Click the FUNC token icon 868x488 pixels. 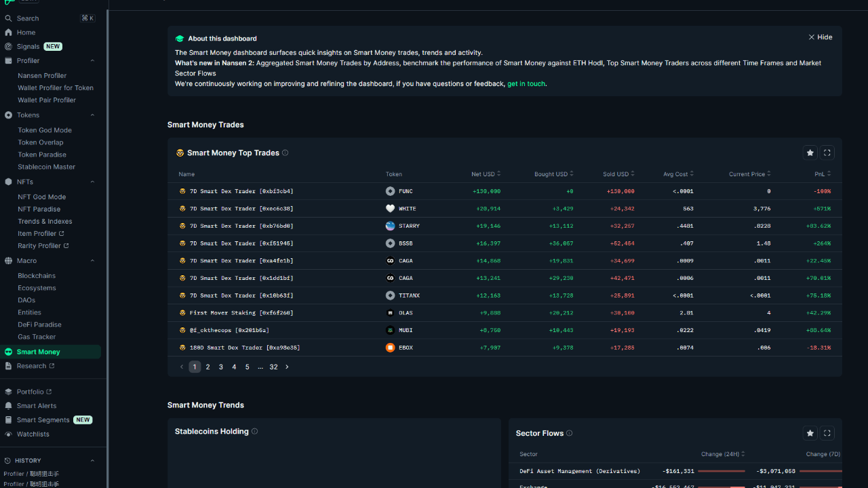[390, 191]
